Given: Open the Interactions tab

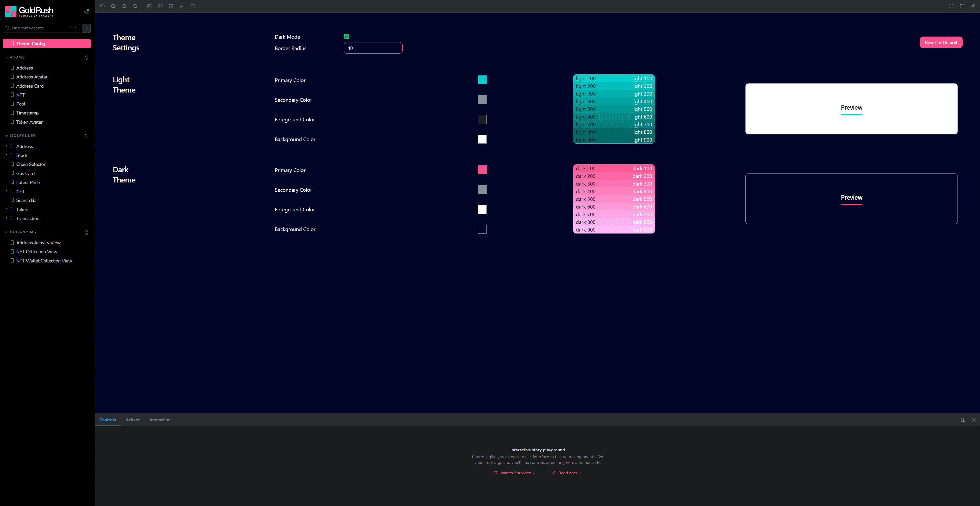Looking at the screenshot, I should tap(161, 420).
